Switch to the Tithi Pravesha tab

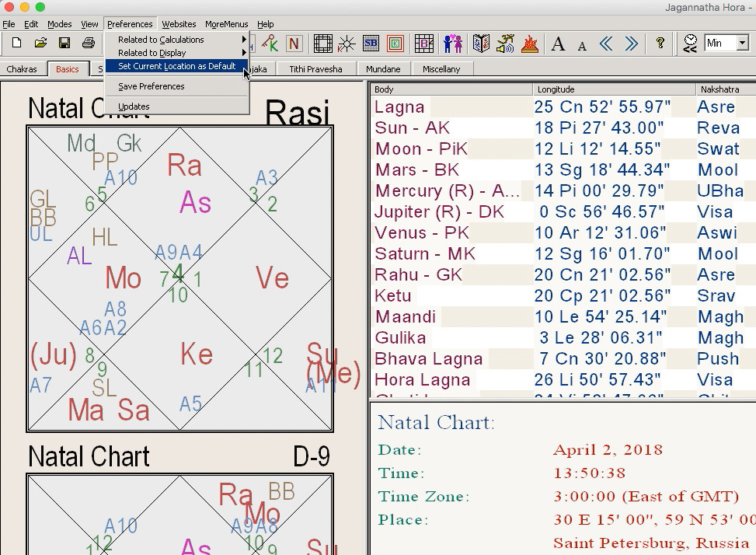point(315,69)
